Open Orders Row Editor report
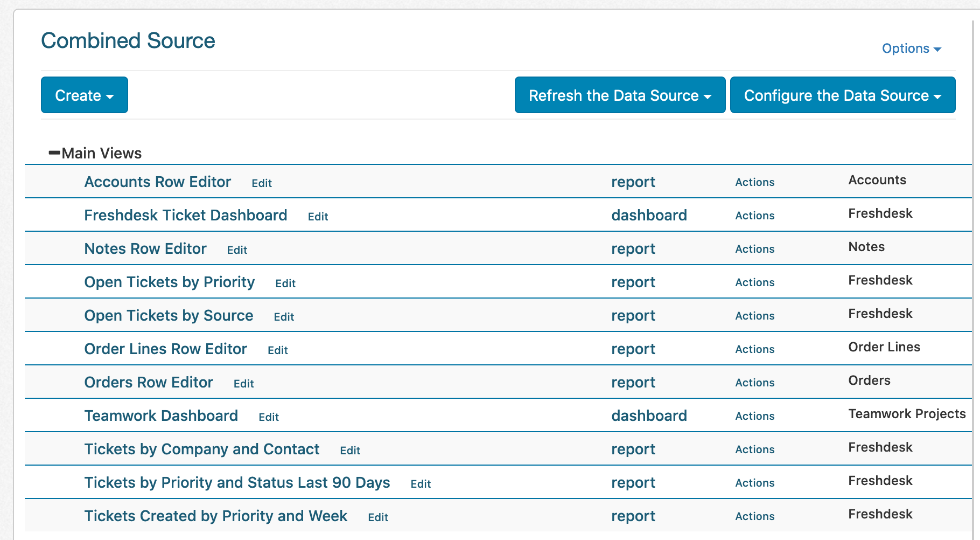Viewport: 980px width, 540px height. coord(149,383)
